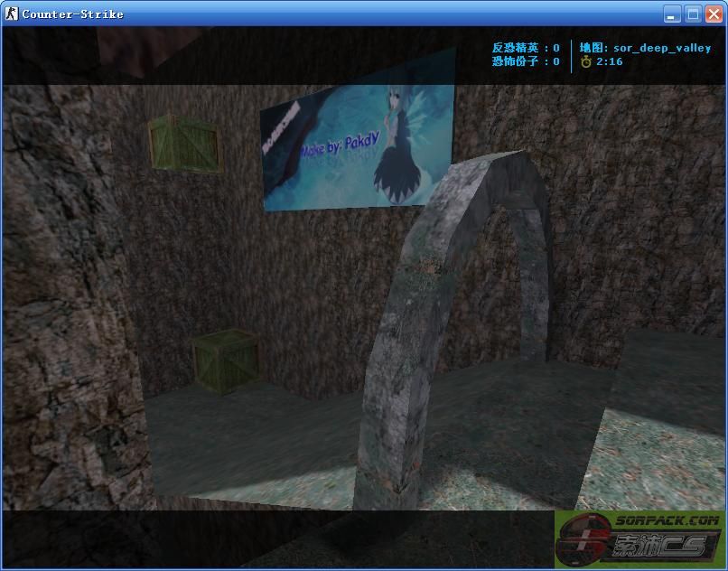
Task: Click the 恐怖份子 score counter
Action: pos(526,62)
